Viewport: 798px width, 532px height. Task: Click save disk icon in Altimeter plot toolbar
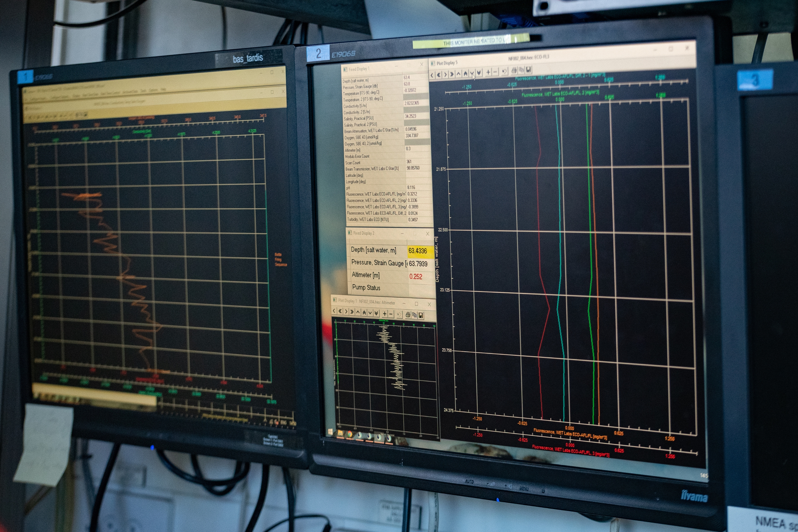421,315
